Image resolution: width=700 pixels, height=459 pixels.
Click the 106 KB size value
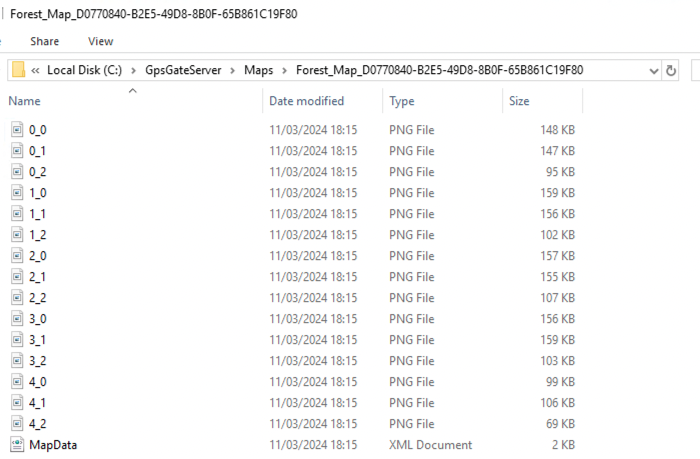pos(558,403)
